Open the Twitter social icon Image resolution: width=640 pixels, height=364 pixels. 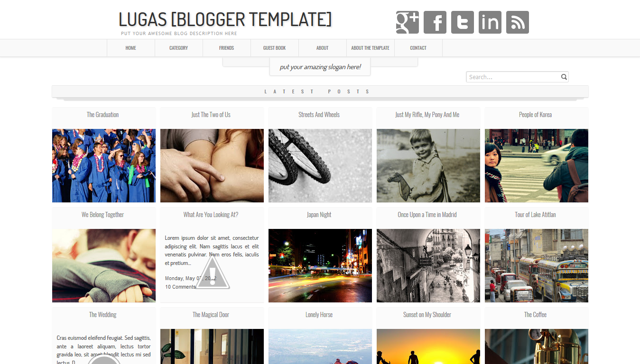[463, 22]
